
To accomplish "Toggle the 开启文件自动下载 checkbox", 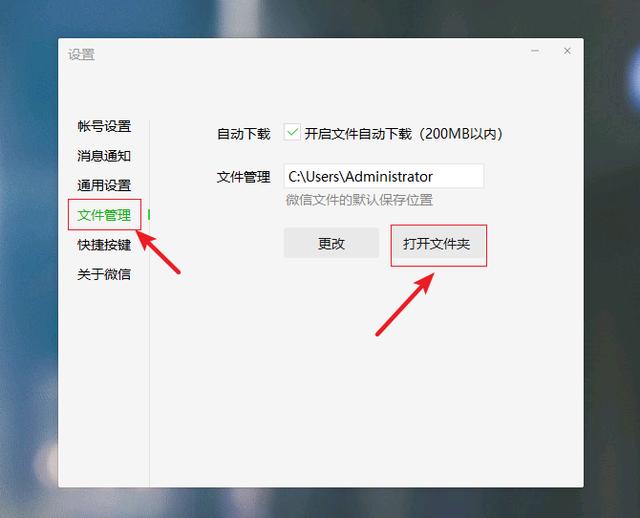I will pyautogui.click(x=292, y=132).
